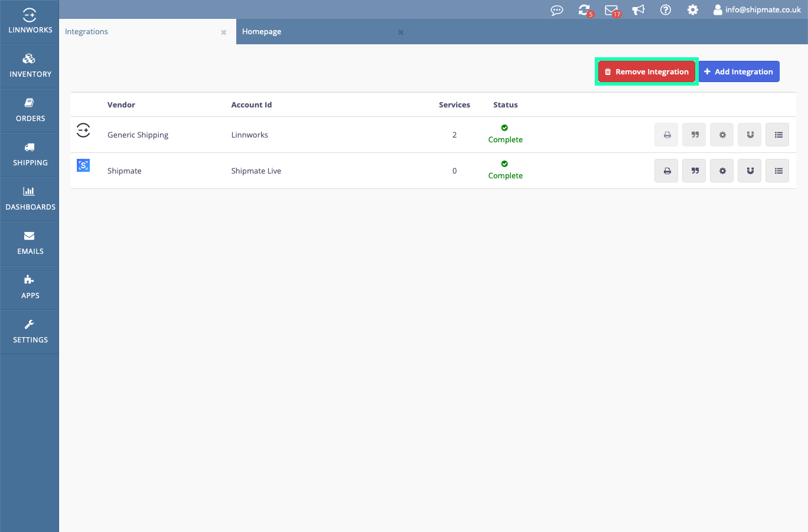The height and width of the screenshot is (532, 808).
Task: Click the magnet button for Generic Shipping
Action: point(750,135)
